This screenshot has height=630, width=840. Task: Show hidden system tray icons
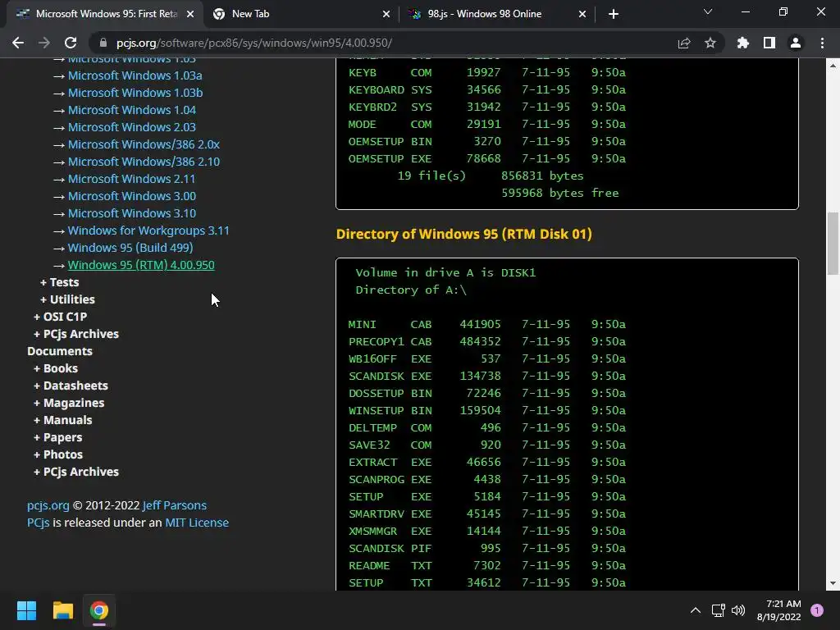click(696, 610)
